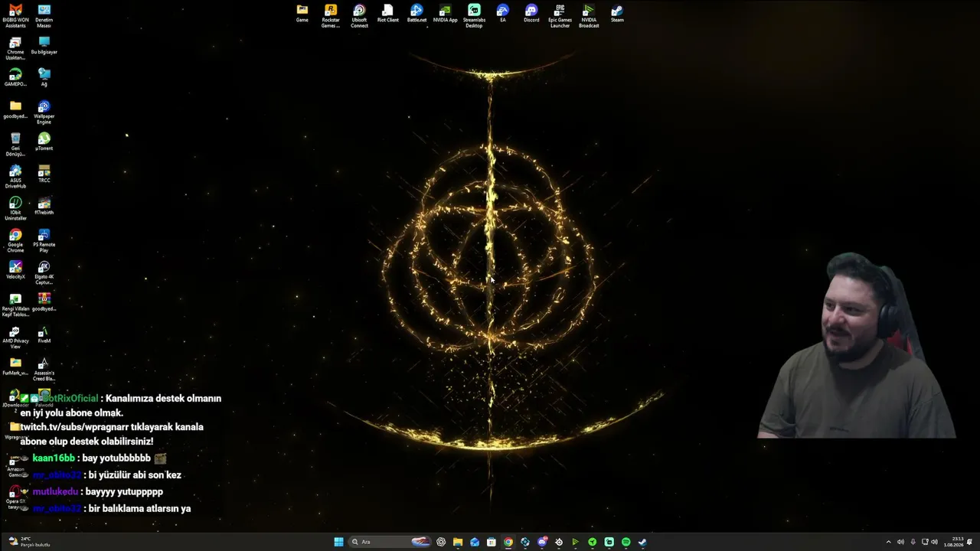980x551 pixels.
Task: Select the NVIDIA App desktop shortcut
Action: point(445,14)
